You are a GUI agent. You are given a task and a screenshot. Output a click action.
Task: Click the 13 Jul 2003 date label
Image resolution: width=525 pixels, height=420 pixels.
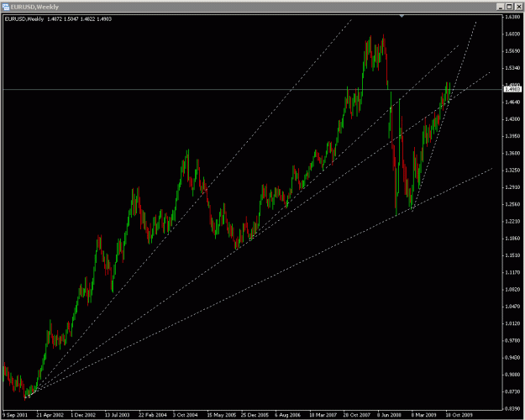point(118,415)
